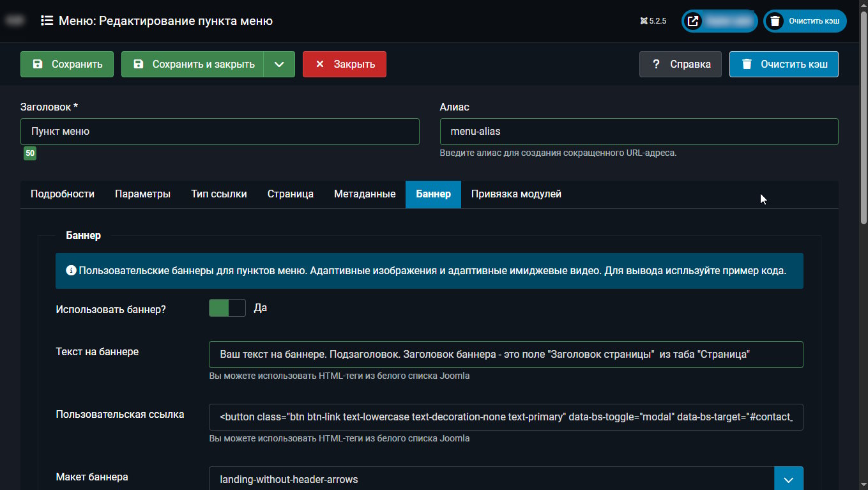Click the Joomla version 5.2.5 badge

tap(653, 21)
